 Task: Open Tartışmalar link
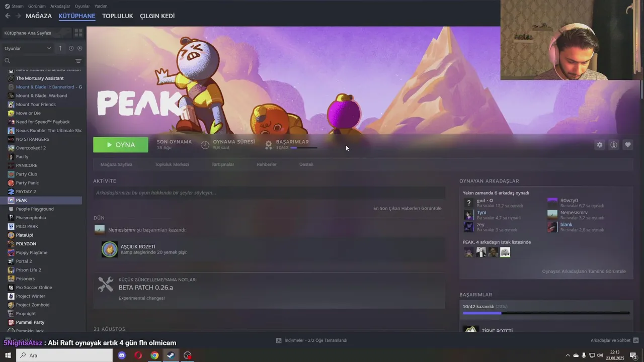click(x=223, y=164)
